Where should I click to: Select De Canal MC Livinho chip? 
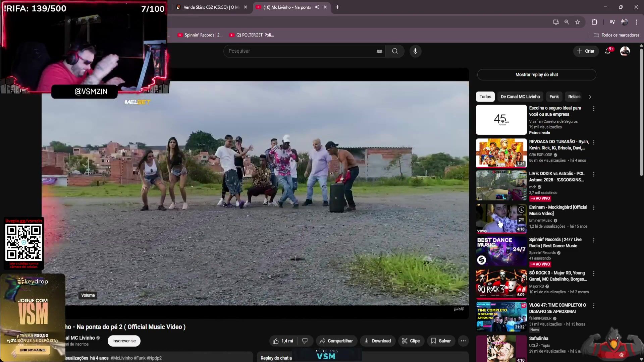(520, 97)
